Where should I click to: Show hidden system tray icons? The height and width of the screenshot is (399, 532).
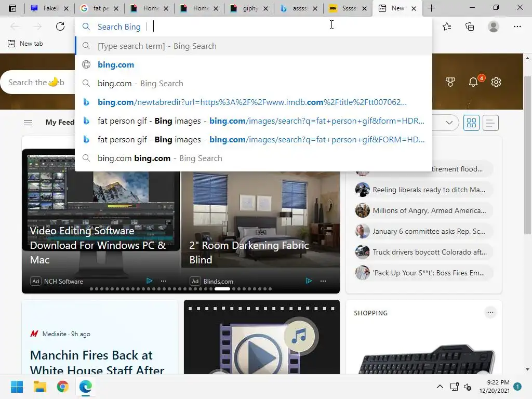click(x=440, y=387)
